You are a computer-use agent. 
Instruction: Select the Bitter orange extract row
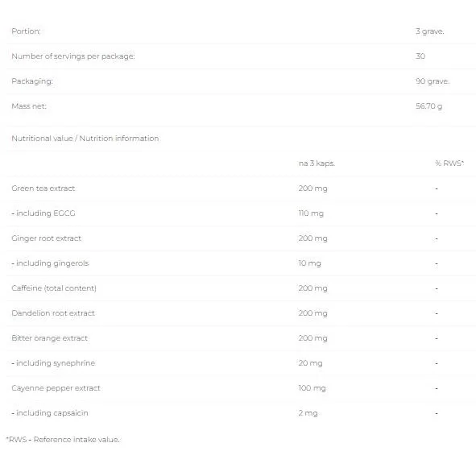coord(238,338)
